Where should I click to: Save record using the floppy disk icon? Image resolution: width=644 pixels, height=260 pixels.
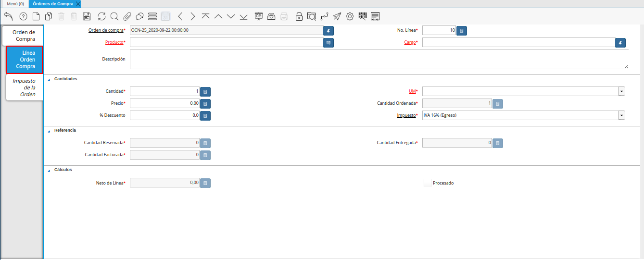click(87, 16)
